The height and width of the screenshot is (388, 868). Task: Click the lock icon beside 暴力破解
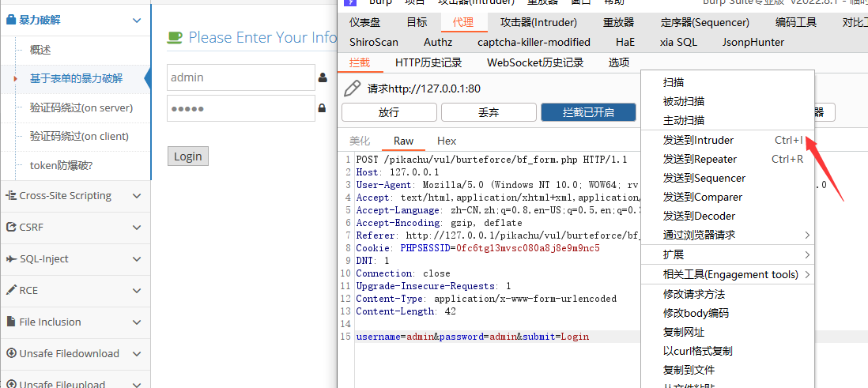pyautogui.click(x=10, y=21)
